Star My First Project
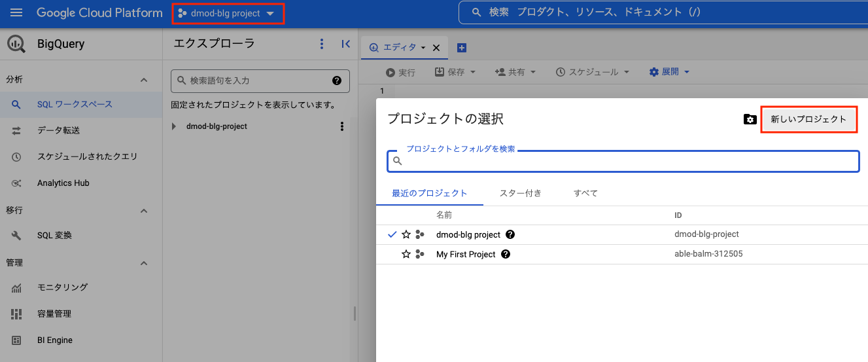Screen dimensions: 868x362 [406, 254]
